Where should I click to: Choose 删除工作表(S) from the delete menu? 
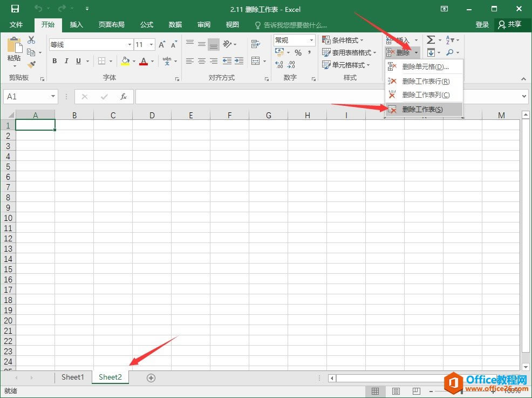424,109
